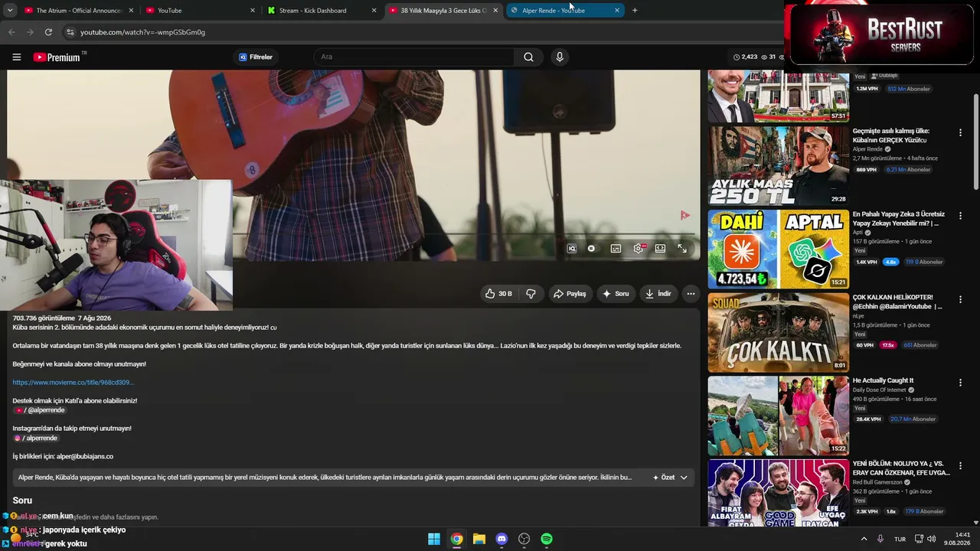This screenshot has height=551, width=980.
Task: Open the Soru ask button
Action: 616,294
